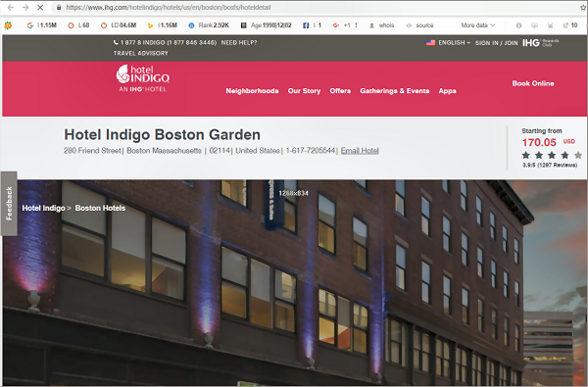The height and width of the screenshot is (387, 588).
Task: Click the 280 Friend Street address text
Action: (92, 151)
